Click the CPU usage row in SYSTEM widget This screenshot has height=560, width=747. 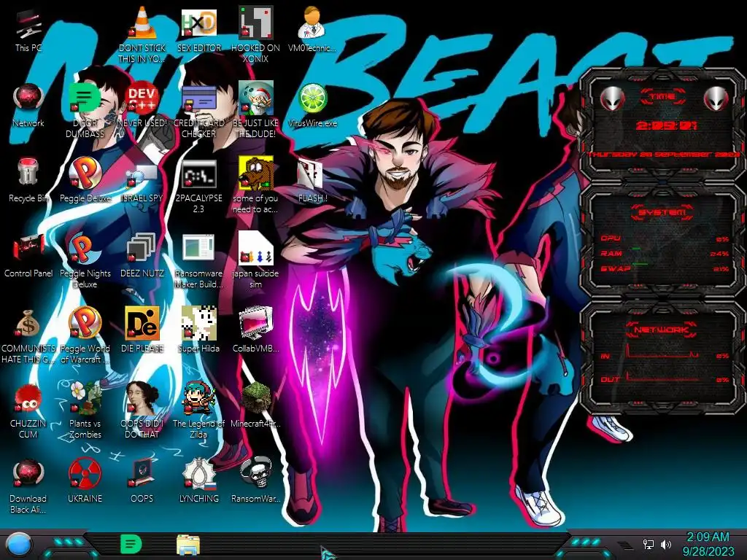point(665,238)
